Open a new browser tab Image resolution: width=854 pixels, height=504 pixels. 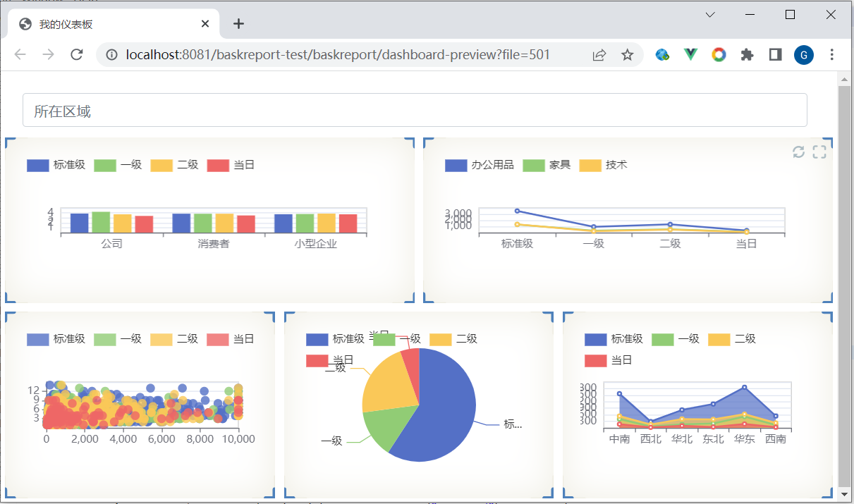point(238,24)
